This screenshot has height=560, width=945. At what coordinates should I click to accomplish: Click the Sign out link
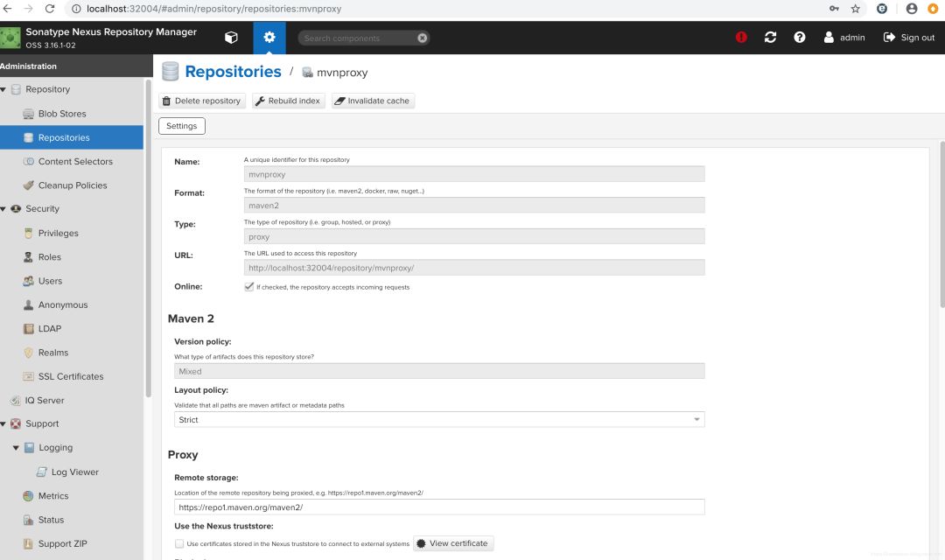[x=909, y=38]
